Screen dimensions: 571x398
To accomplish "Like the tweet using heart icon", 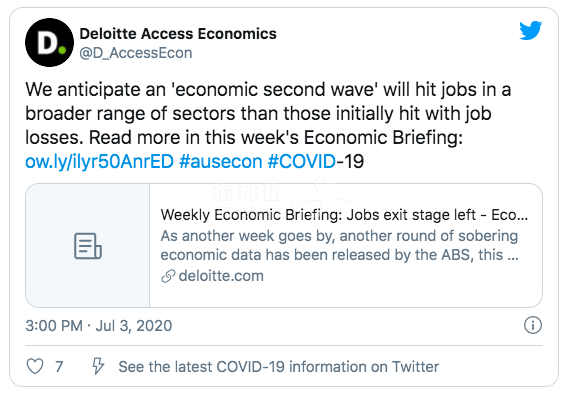I will pyautogui.click(x=35, y=366).
